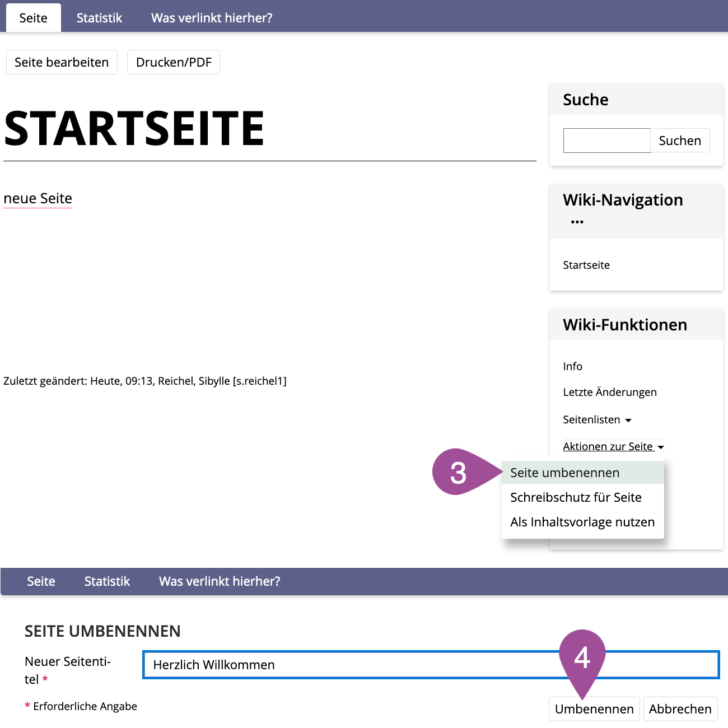This screenshot has height=728, width=728.
Task: Click the Suchen button
Action: (x=680, y=141)
